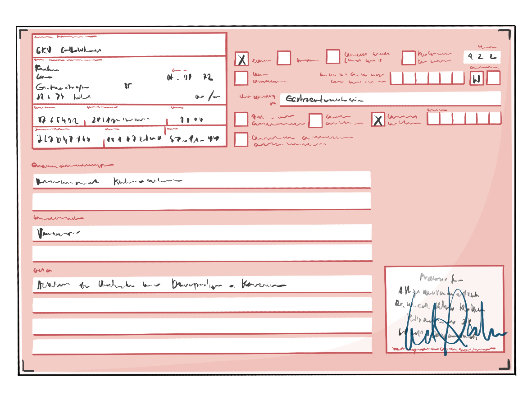Click the birth date 04.01.72
This screenshot has width=532, height=396.
[x=190, y=78]
